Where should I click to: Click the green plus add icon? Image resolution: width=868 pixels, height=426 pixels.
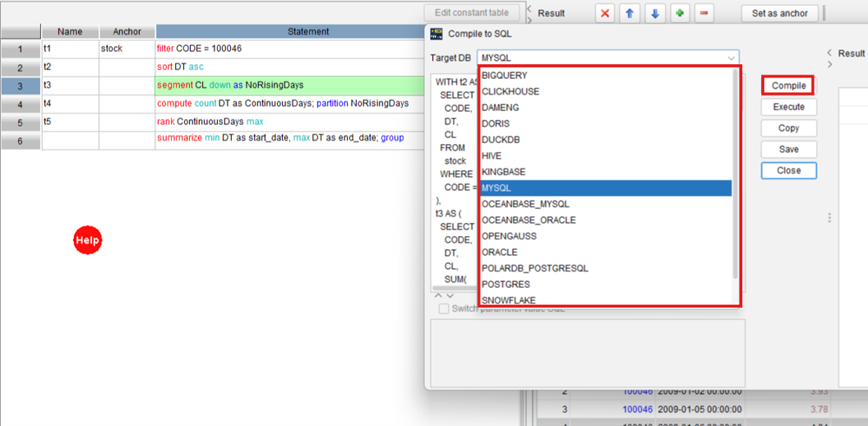click(679, 14)
